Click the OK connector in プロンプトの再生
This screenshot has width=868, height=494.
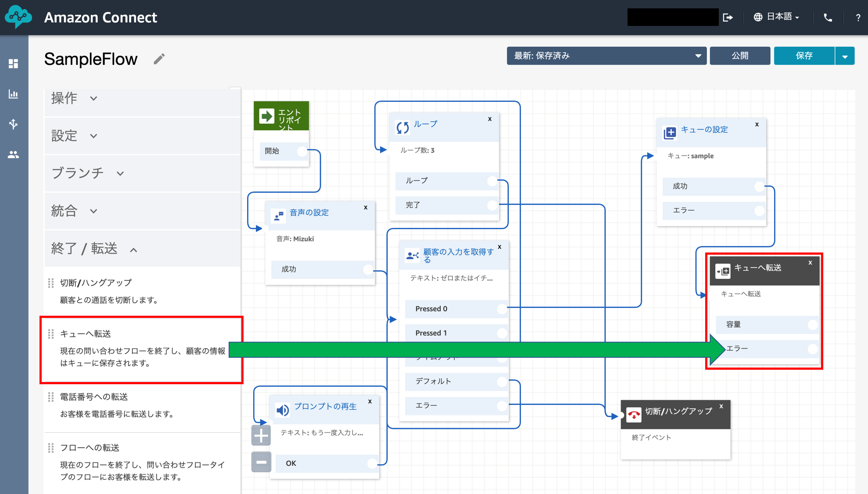point(372,464)
